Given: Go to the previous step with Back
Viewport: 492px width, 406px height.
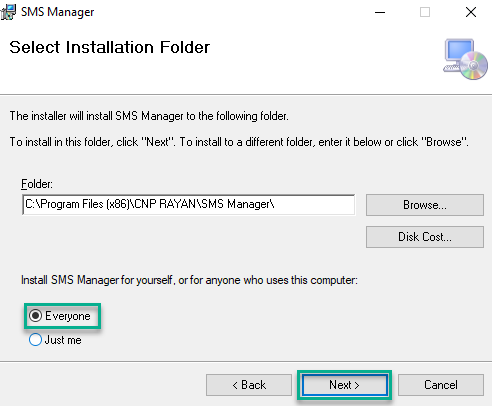Looking at the screenshot, I should click(x=249, y=385).
